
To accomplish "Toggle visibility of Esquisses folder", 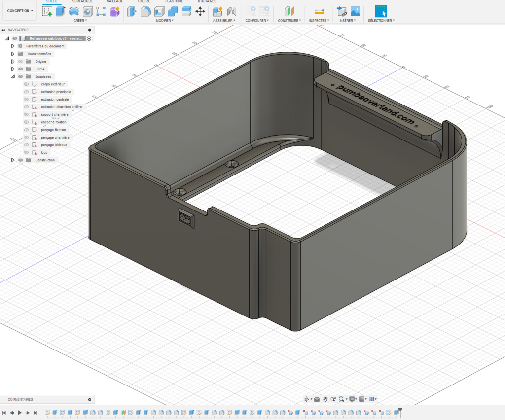I will pos(21,76).
